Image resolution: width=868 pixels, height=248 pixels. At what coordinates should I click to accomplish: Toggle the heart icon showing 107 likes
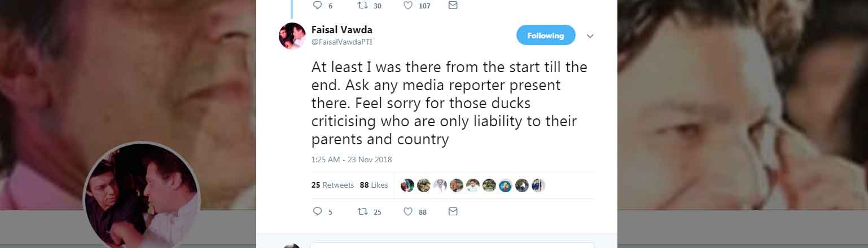point(408,5)
